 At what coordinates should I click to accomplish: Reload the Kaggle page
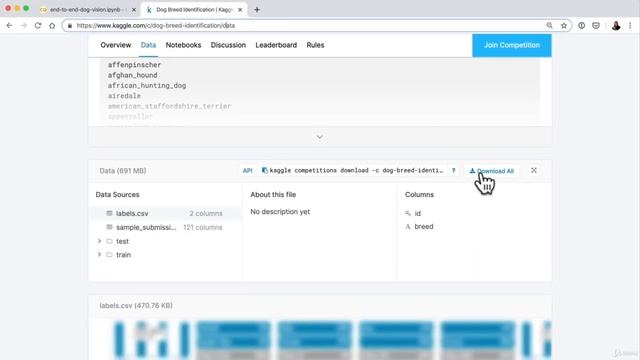point(38,25)
